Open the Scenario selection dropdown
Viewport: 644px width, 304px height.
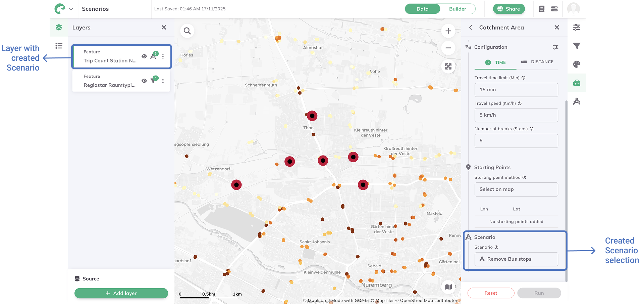point(516,259)
